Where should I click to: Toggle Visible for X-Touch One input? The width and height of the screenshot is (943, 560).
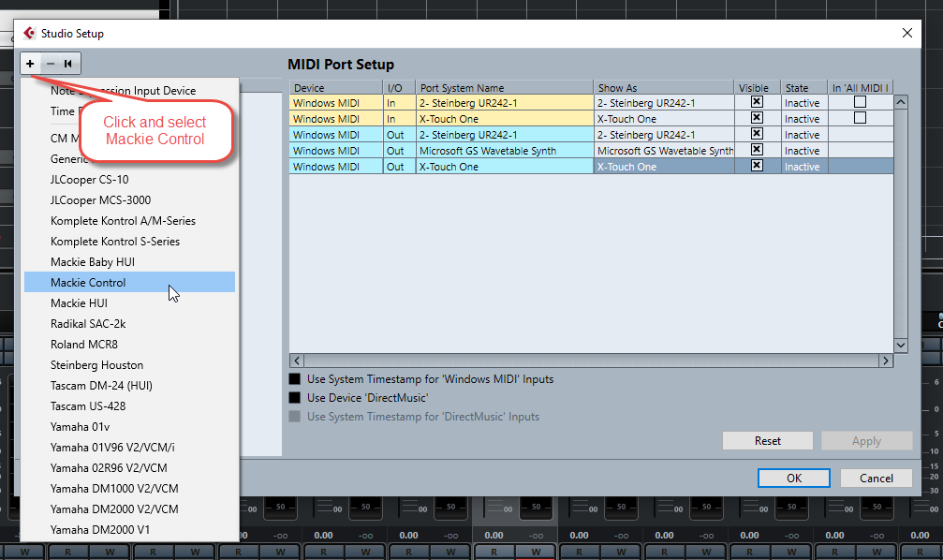point(757,118)
